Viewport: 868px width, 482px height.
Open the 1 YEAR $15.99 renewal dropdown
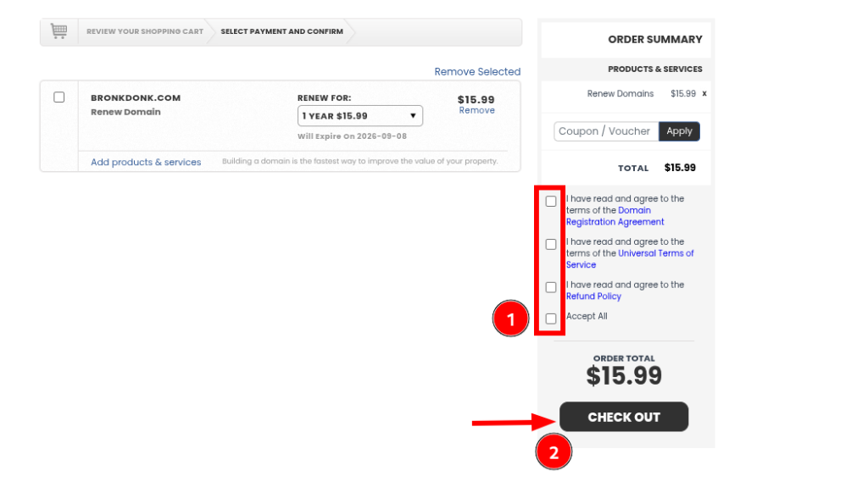coord(359,116)
